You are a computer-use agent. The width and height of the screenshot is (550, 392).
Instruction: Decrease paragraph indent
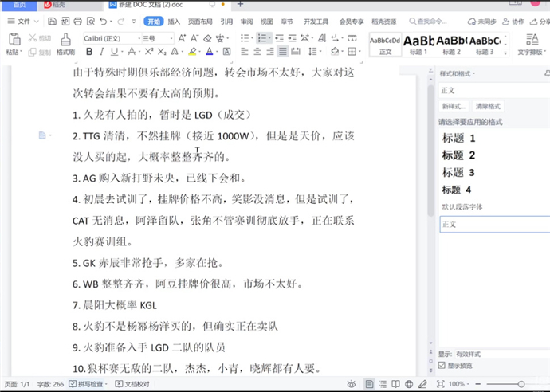[279, 38]
